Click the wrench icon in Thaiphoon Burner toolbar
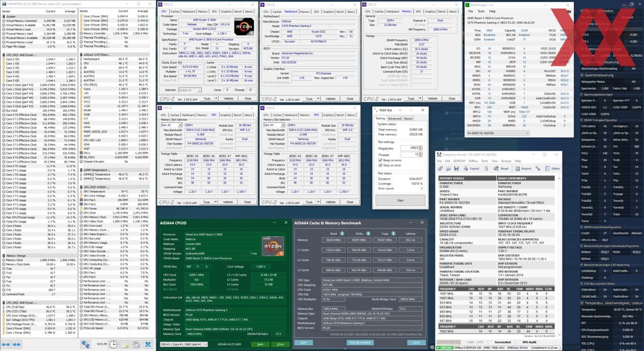This screenshot has height=351, width=644. 538,168
